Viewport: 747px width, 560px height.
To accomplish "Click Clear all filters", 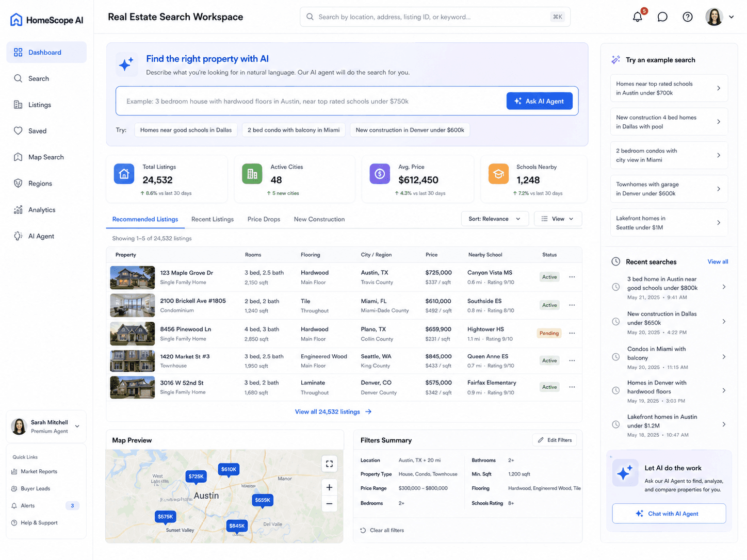I will click(x=382, y=530).
